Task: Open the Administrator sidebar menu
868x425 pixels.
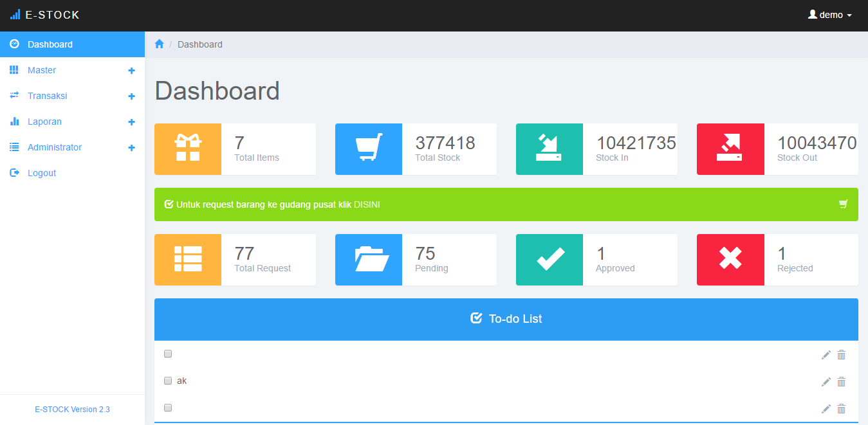Action: point(72,147)
